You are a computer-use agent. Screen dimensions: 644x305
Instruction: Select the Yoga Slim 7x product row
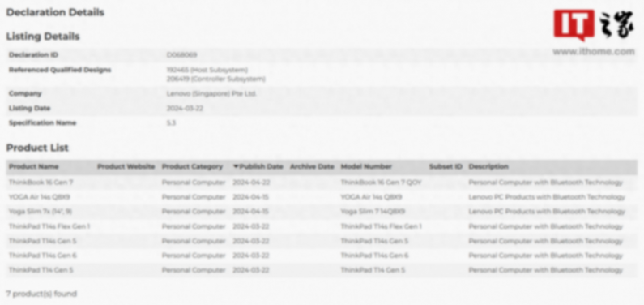[x=322, y=212]
